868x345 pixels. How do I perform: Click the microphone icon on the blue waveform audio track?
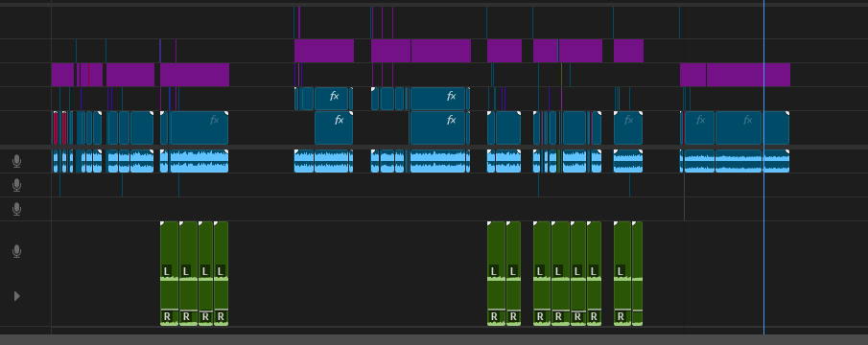tap(16, 161)
